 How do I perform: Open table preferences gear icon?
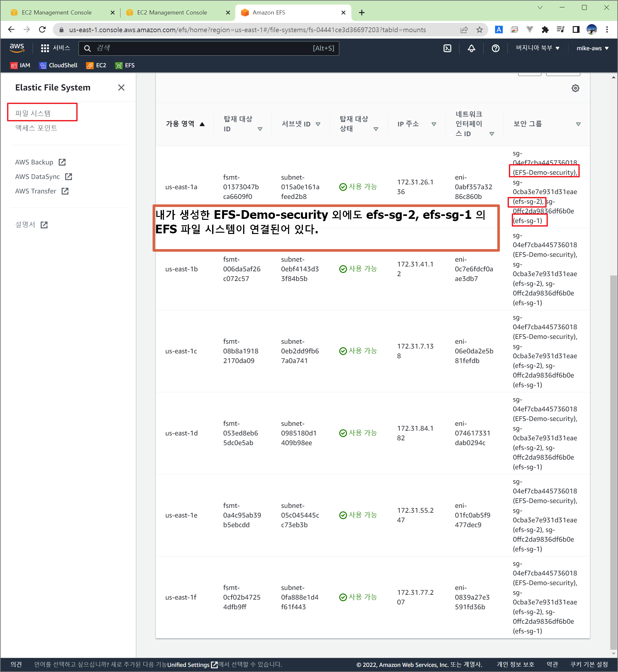[575, 88]
